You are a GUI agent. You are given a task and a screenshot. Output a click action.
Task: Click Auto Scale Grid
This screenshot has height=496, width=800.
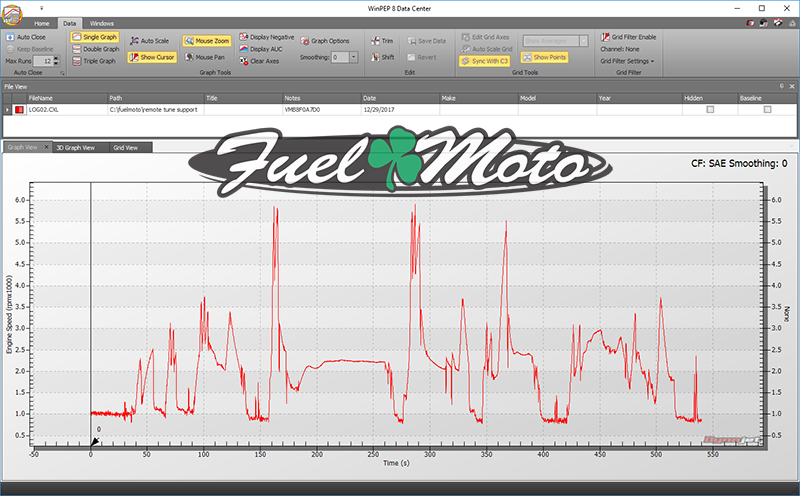click(487, 49)
